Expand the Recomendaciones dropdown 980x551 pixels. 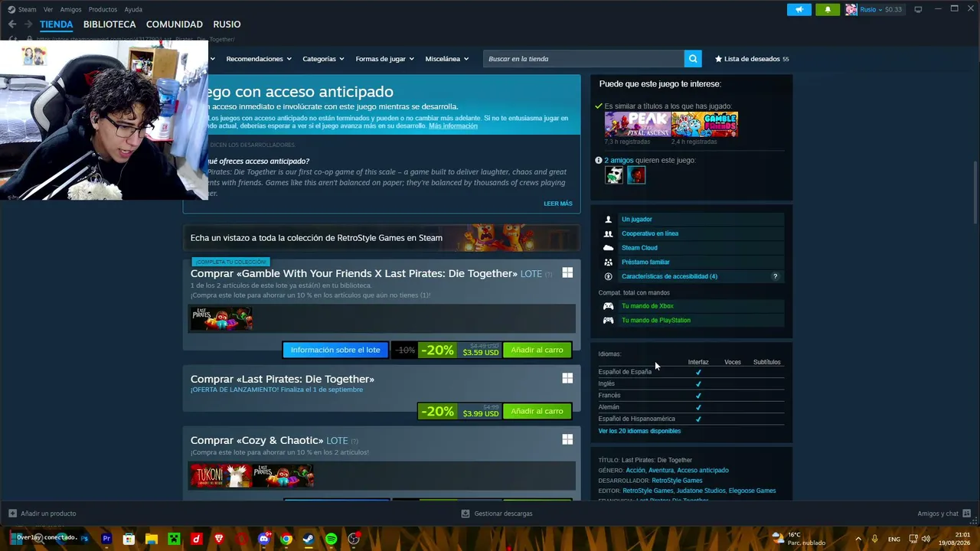258,59
